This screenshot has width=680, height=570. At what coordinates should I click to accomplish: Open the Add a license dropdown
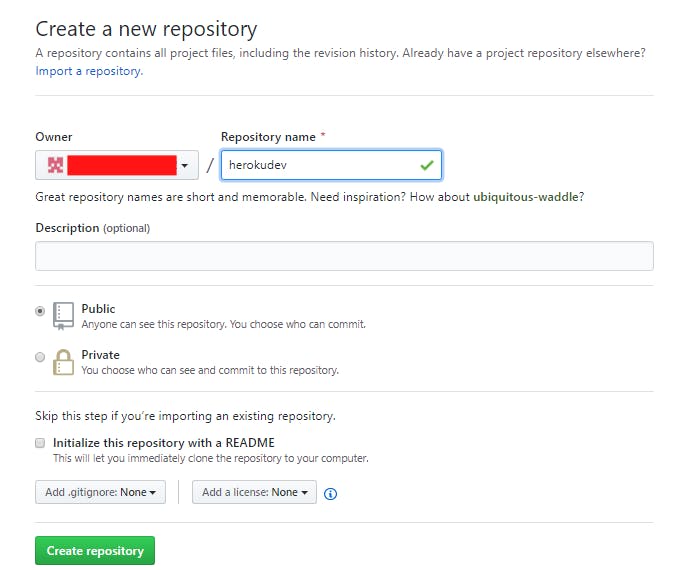coord(254,492)
